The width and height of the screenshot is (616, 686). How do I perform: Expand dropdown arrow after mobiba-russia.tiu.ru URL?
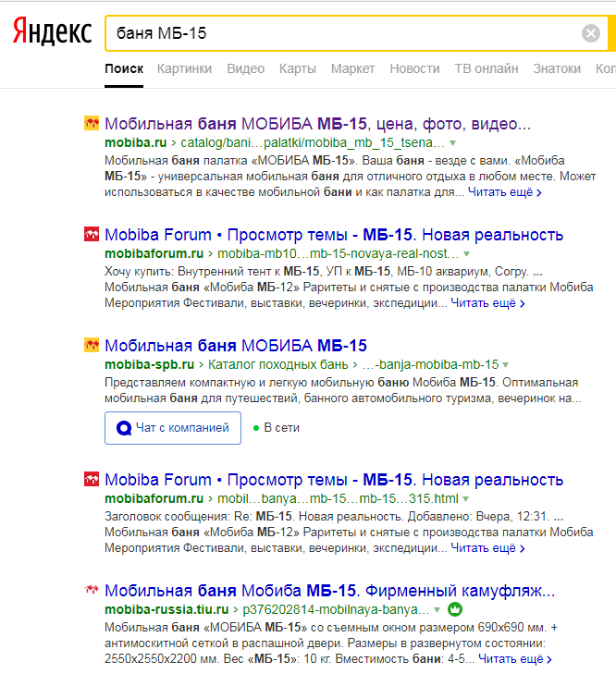pyautogui.click(x=437, y=610)
